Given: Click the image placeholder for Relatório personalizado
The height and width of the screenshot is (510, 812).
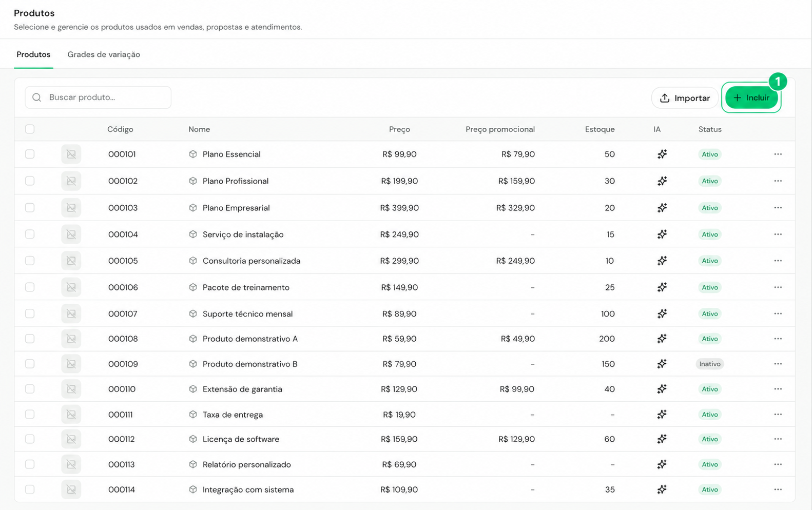Looking at the screenshot, I should tap(71, 464).
